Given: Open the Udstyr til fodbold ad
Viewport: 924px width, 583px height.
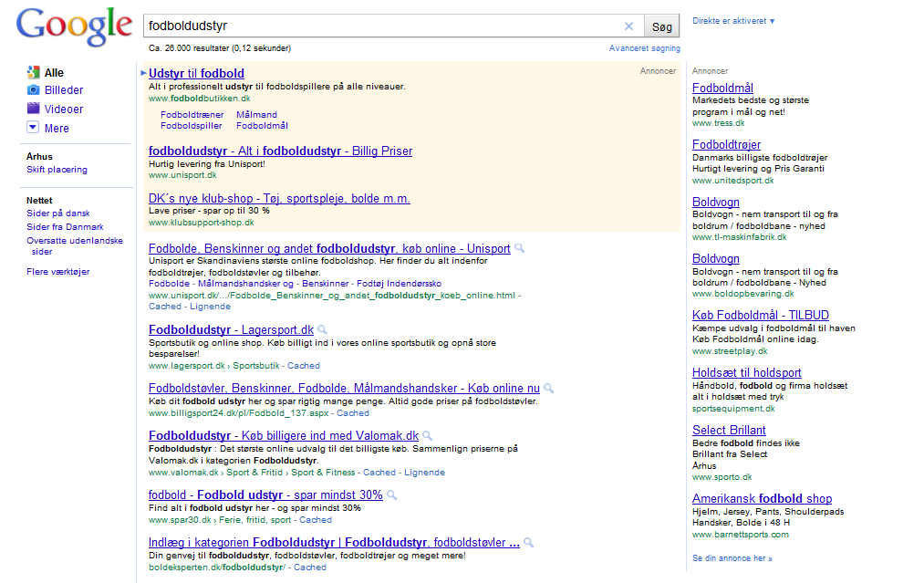Looking at the screenshot, I should pos(196,73).
